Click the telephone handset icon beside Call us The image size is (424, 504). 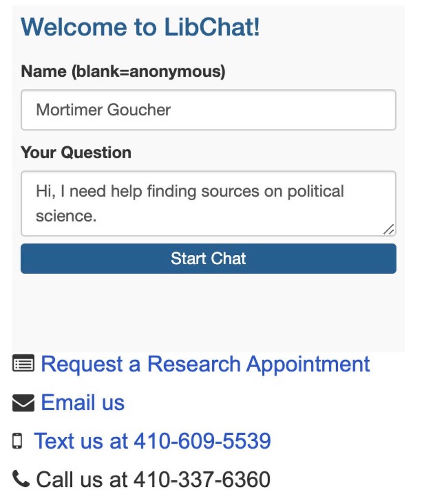click(x=21, y=479)
